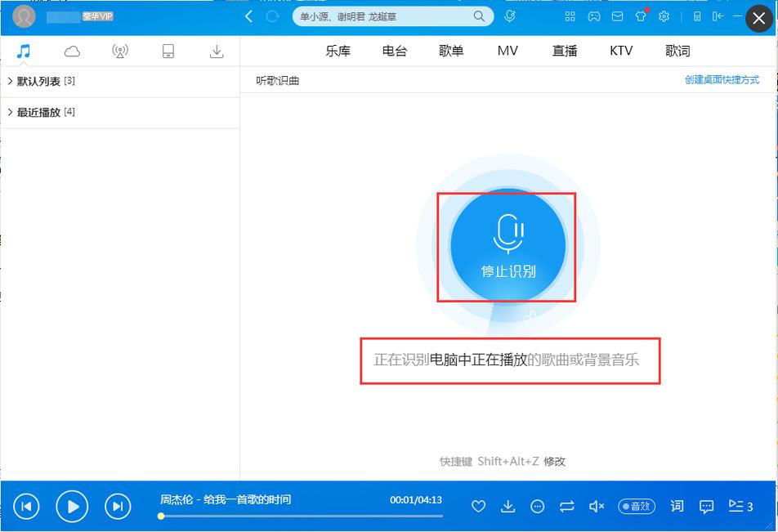Change the skin via the clothing icon
778x532 pixels.
(642, 16)
